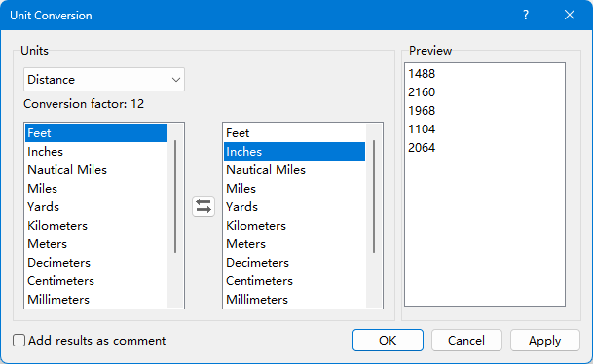Click preview value 2160

[422, 92]
